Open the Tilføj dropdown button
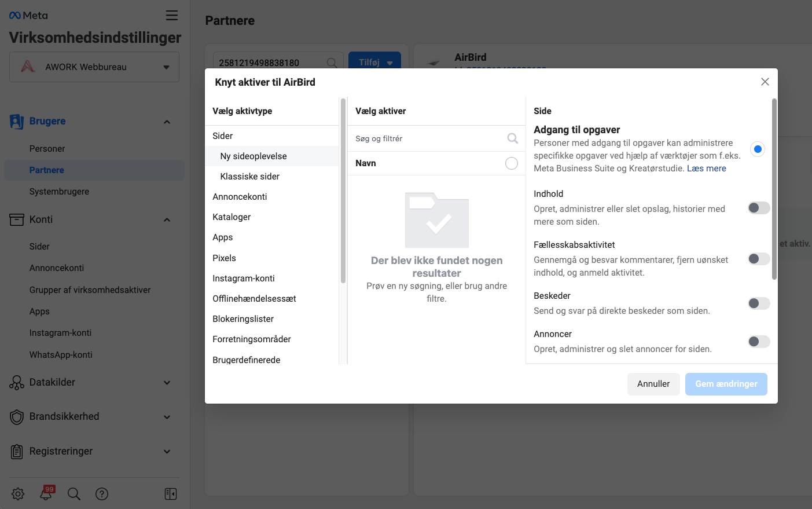The image size is (812, 509). [375, 62]
